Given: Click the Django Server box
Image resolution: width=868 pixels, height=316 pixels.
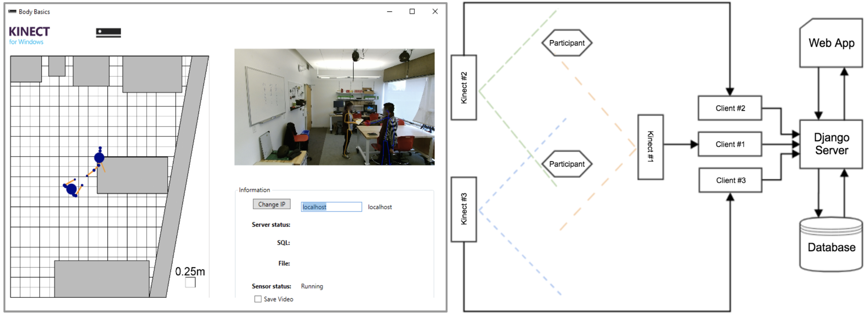Looking at the screenshot, I should pyautogui.click(x=831, y=144).
